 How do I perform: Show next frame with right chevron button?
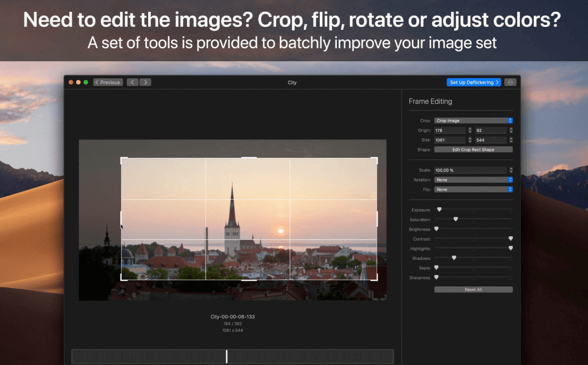[x=145, y=82]
